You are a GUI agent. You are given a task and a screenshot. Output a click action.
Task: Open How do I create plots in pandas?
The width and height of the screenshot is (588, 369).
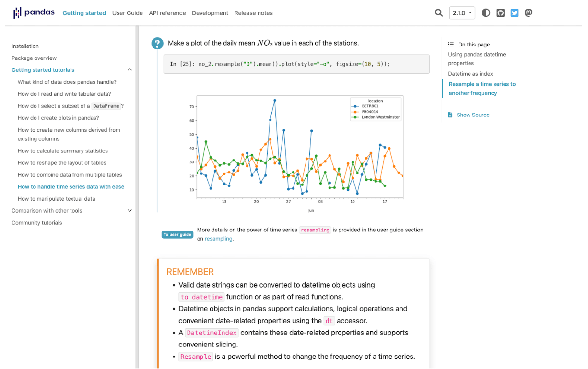point(58,118)
